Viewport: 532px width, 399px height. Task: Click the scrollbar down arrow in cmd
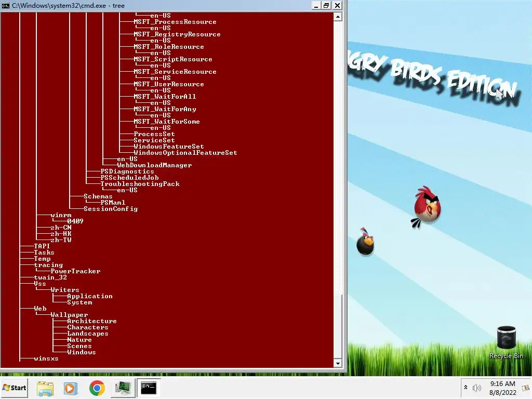tap(338, 363)
